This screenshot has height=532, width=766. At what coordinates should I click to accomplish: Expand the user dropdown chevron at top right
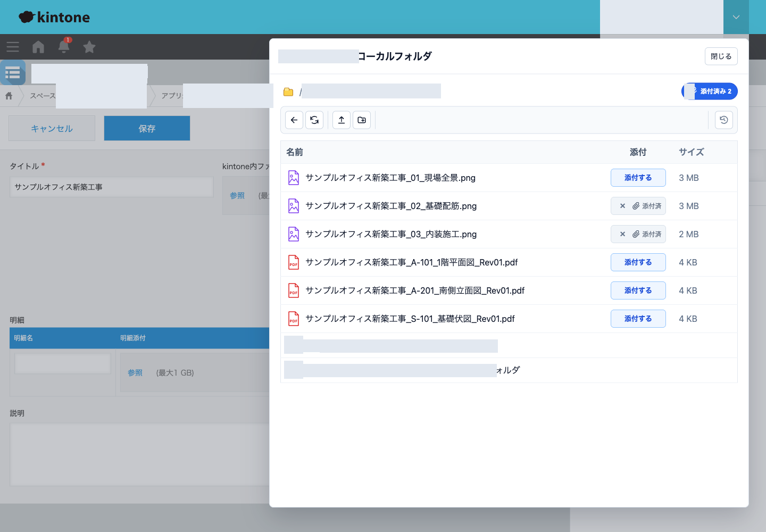point(736,17)
